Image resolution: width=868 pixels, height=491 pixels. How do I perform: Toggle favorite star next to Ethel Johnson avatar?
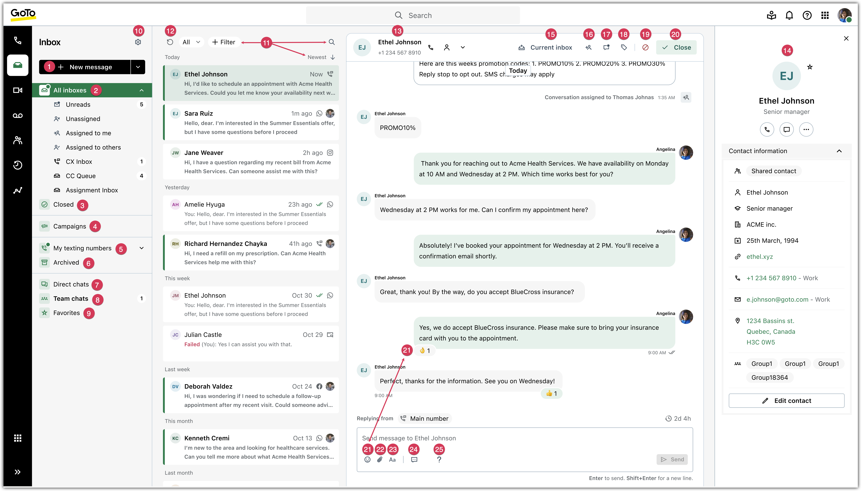pyautogui.click(x=810, y=67)
